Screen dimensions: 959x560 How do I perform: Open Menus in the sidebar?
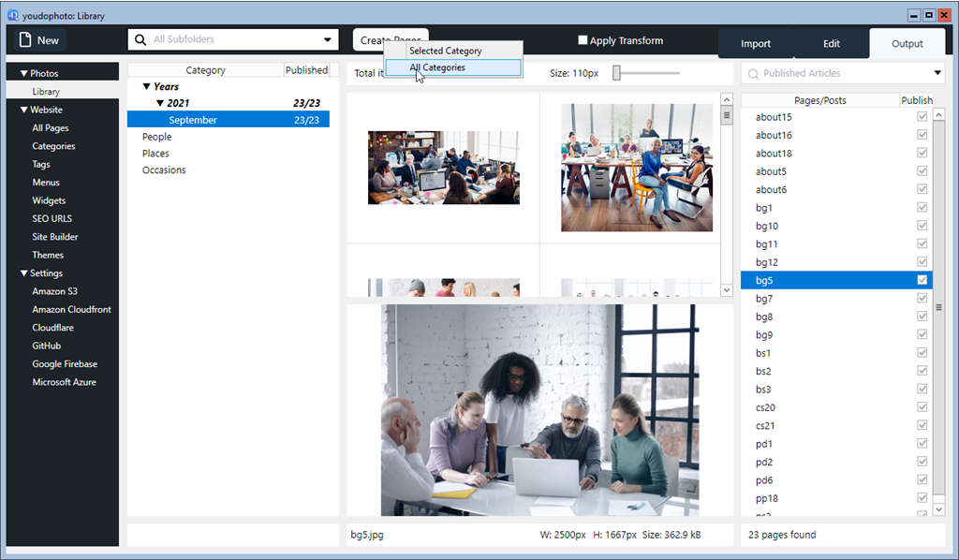pyautogui.click(x=46, y=183)
